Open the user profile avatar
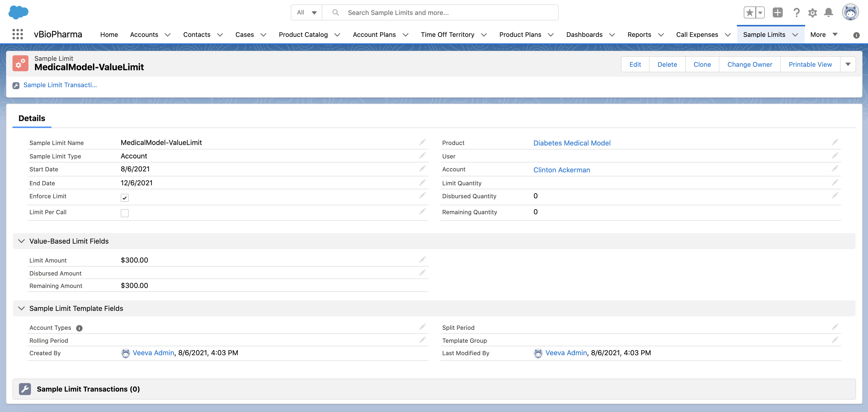 850,13
